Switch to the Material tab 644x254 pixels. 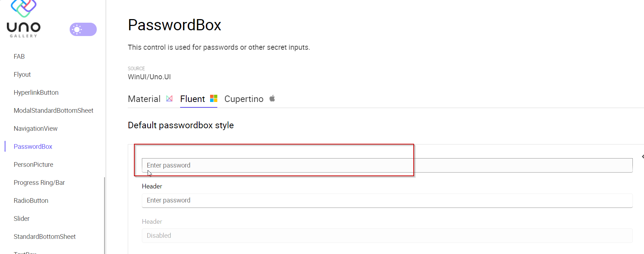click(144, 98)
